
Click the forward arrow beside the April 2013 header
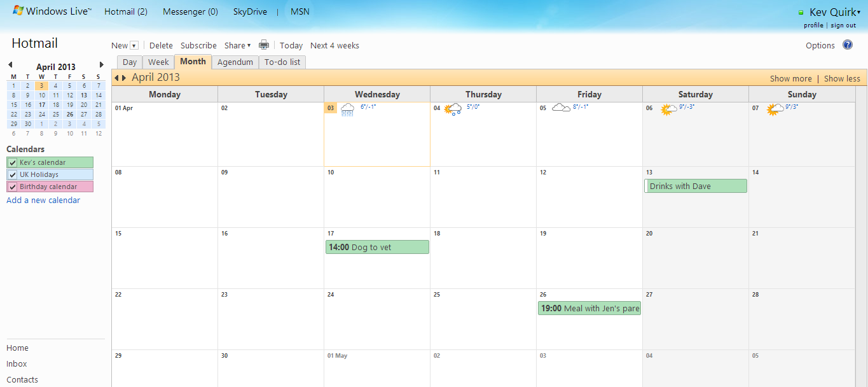(x=123, y=77)
